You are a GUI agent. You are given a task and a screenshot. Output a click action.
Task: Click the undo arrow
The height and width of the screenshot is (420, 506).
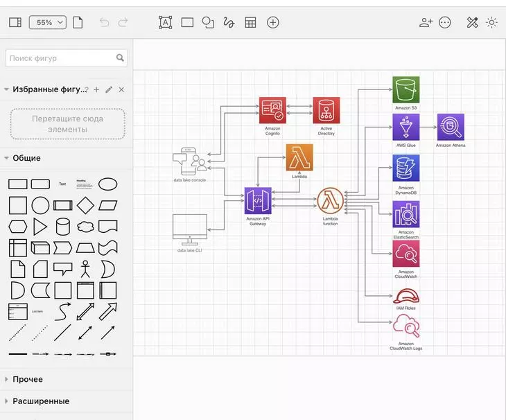[x=104, y=22]
